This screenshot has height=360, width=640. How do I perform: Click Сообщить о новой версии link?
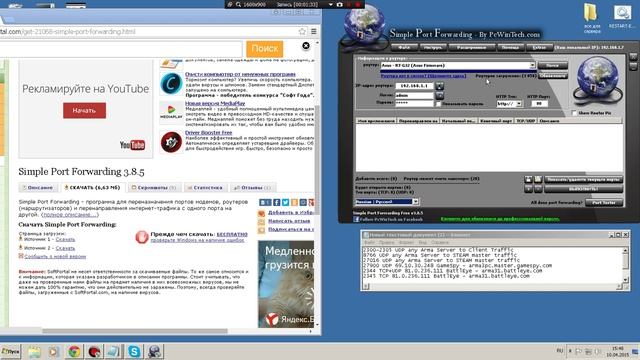tap(55, 257)
